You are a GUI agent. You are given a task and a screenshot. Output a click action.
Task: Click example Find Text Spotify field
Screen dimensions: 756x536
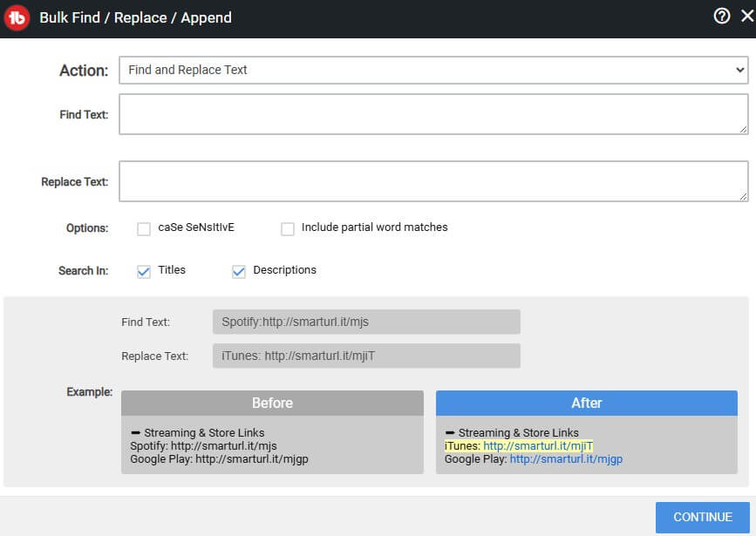366,322
